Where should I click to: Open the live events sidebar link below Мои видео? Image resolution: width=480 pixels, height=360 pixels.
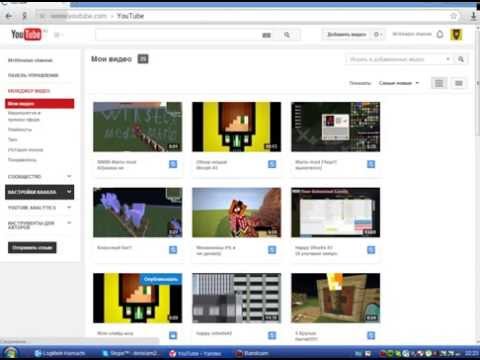(x=24, y=116)
